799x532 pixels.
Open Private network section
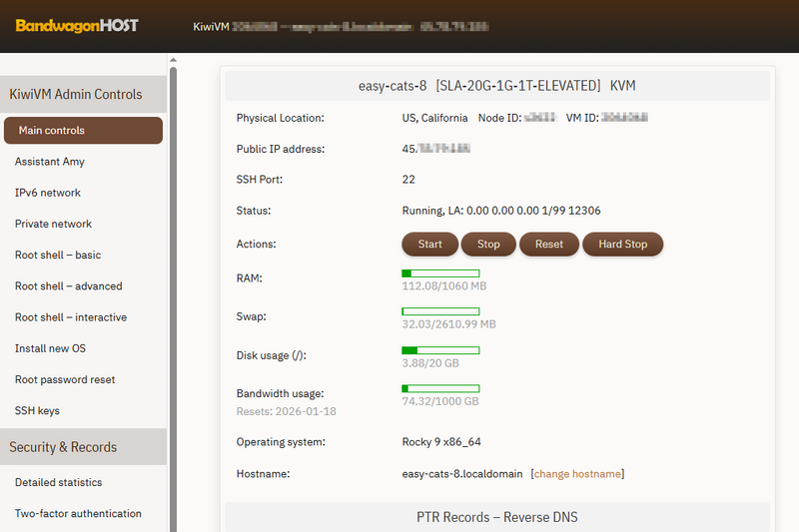[53, 224]
